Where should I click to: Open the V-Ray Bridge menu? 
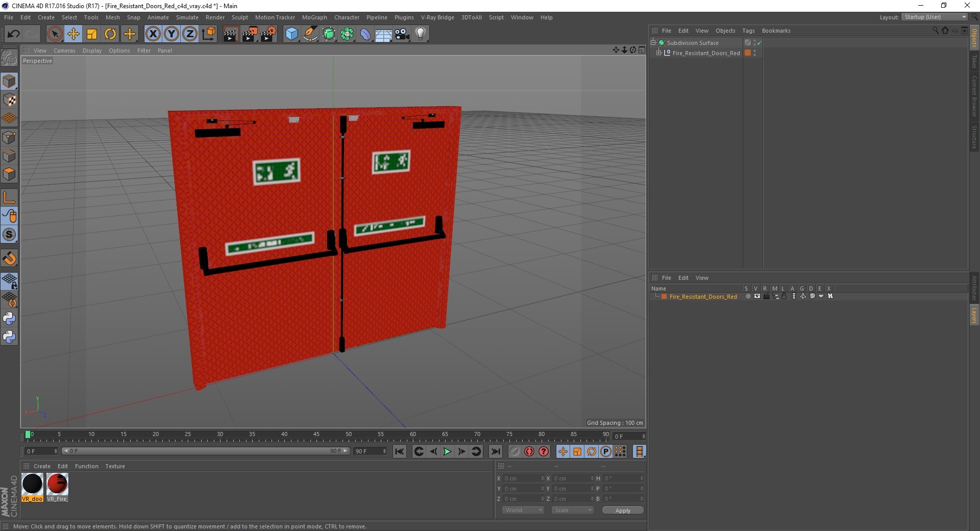(x=437, y=17)
